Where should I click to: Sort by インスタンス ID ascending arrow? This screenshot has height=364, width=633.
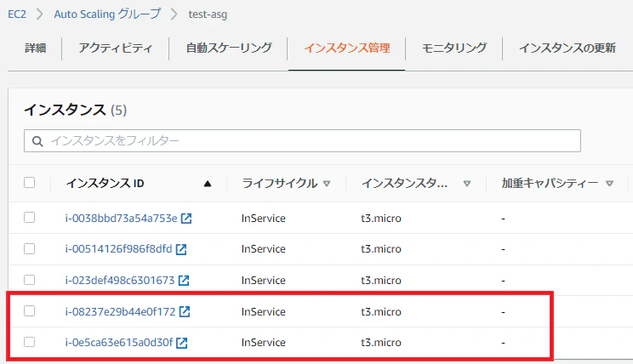click(208, 184)
